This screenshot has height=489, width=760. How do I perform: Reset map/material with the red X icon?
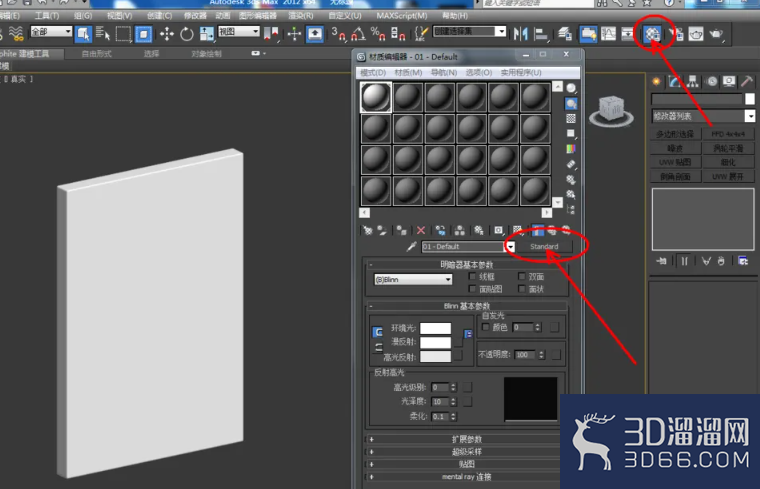421,231
